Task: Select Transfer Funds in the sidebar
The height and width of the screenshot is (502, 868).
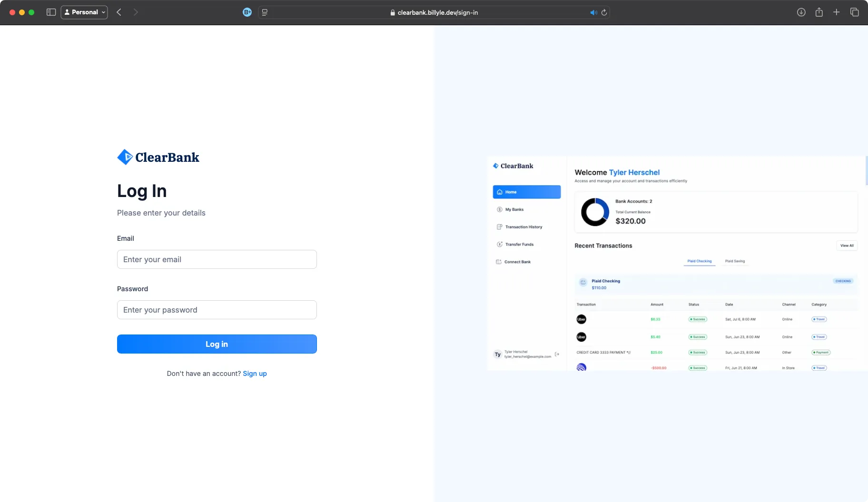Action: (518, 244)
